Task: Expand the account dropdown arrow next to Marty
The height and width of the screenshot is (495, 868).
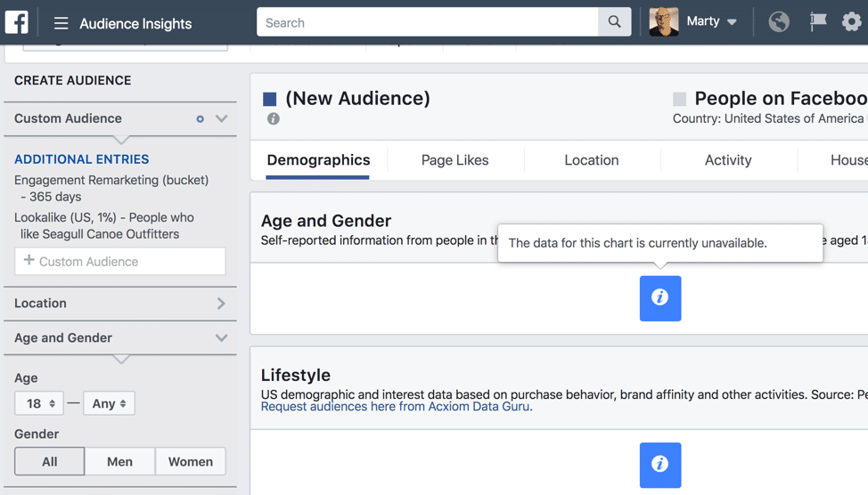Action: click(732, 22)
